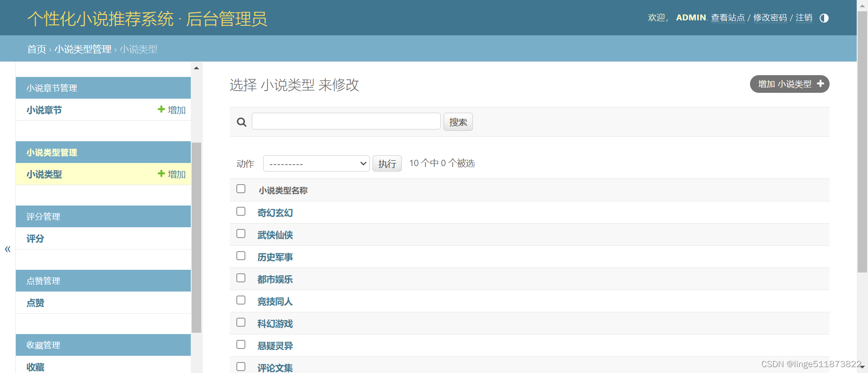Click the plus add link for 小说章节

(171, 110)
